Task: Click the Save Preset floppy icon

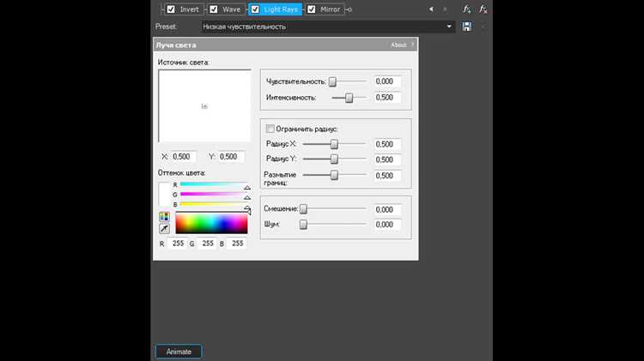Action: click(466, 27)
